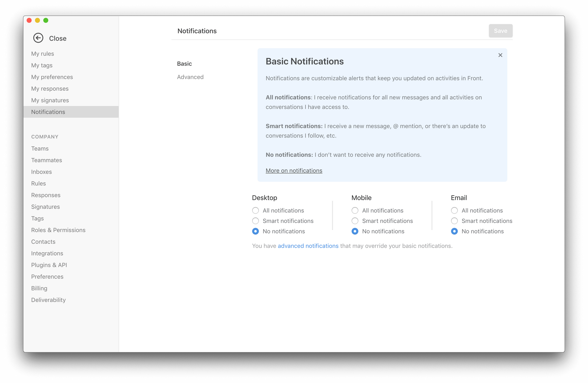Select Desktop All notifications radio button
The height and width of the screenshot is (383, 588).
pyautogui.click(x=255, y=211)
